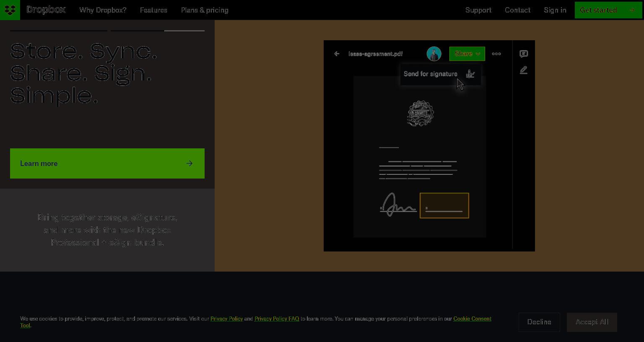
Task: Click the Learn more button
Action: point(107,163)
